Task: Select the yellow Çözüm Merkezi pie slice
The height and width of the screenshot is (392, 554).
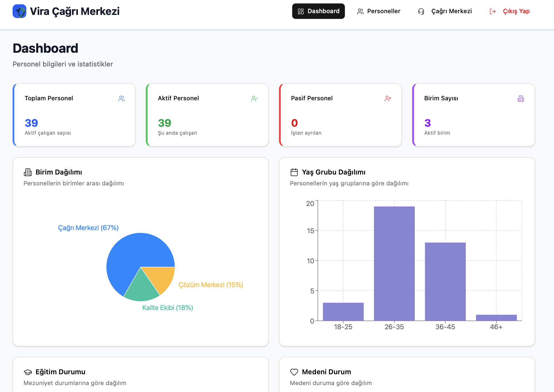Action: pos(162,277)
